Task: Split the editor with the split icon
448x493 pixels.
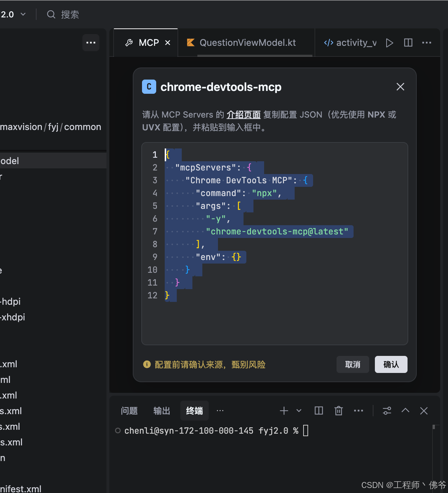Action: pyautogui.click(x=408, y=43)
